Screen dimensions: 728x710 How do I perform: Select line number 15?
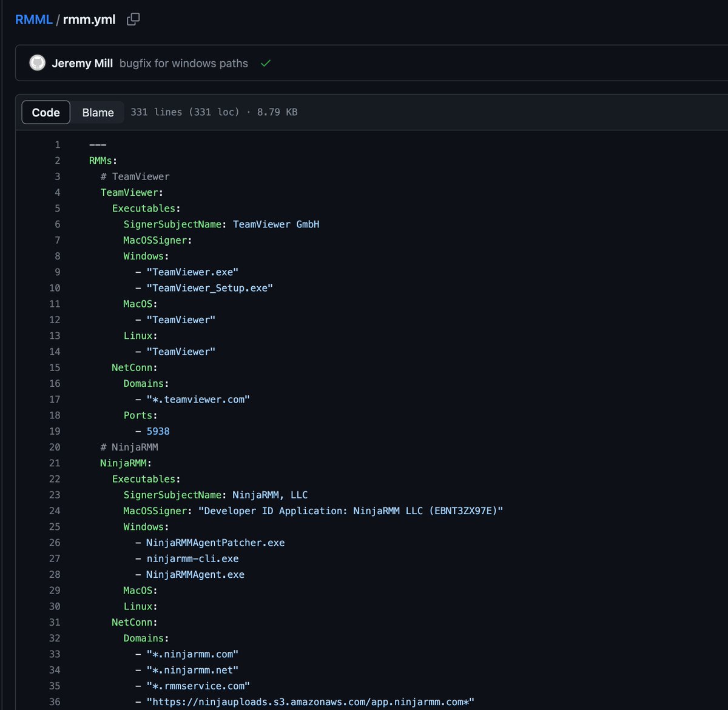tap(55, 367)
